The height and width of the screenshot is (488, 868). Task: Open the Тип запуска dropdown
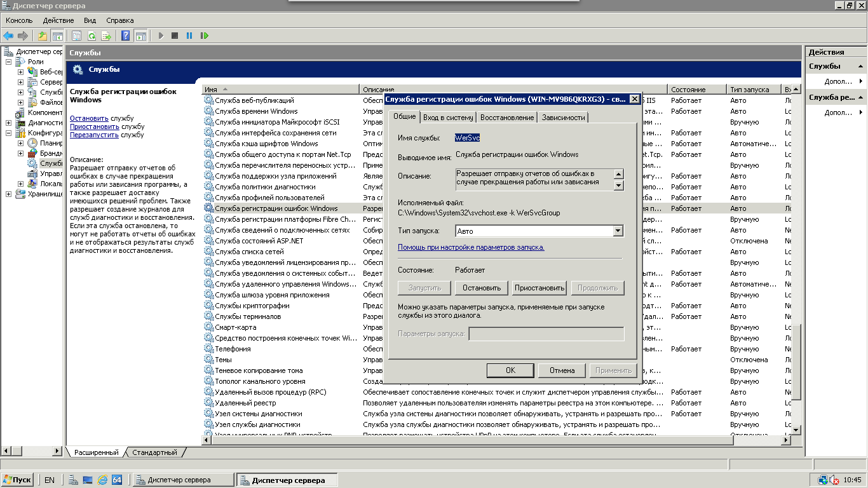point(618,231)
